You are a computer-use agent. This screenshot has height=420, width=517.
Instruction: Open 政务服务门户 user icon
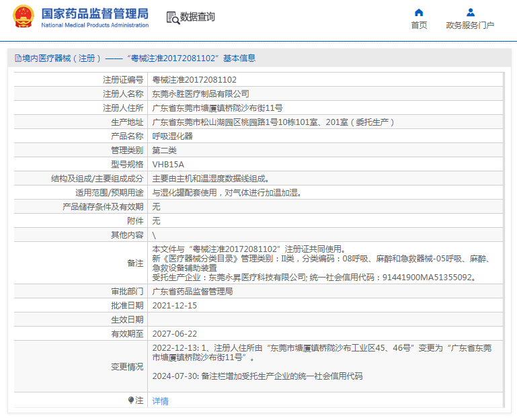471,13
